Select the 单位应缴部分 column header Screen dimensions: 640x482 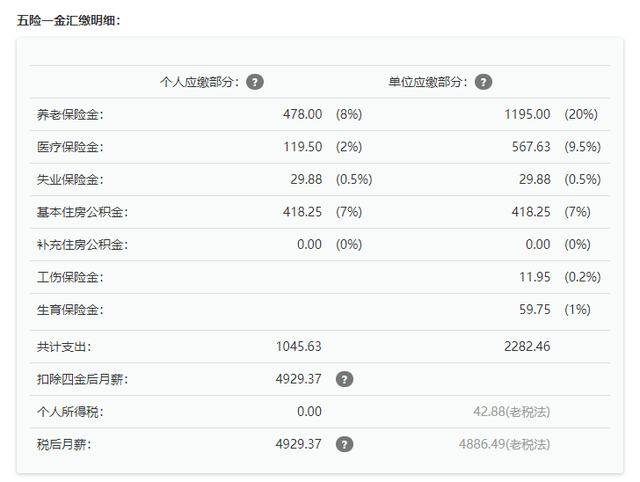(428, 82)
